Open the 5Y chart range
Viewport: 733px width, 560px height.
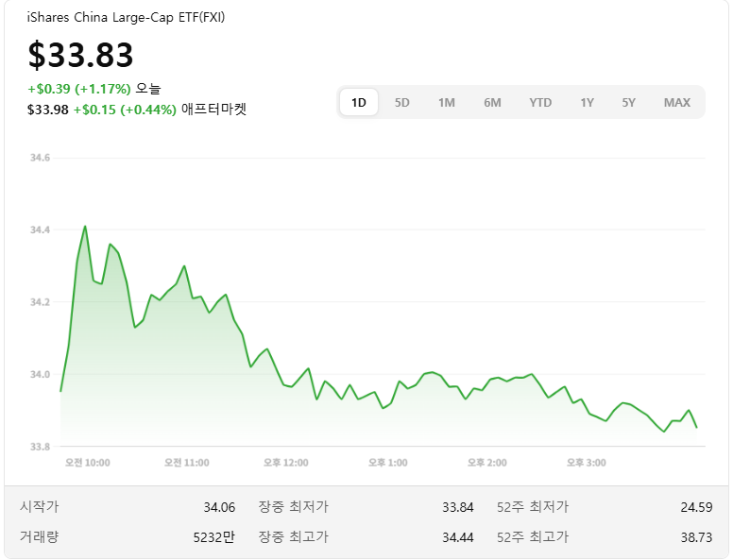click(x=628, y=102)
